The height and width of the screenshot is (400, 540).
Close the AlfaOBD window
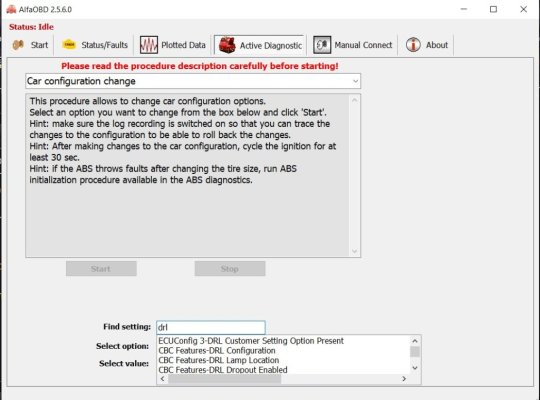pyautogui.click(x=523, y=9)
